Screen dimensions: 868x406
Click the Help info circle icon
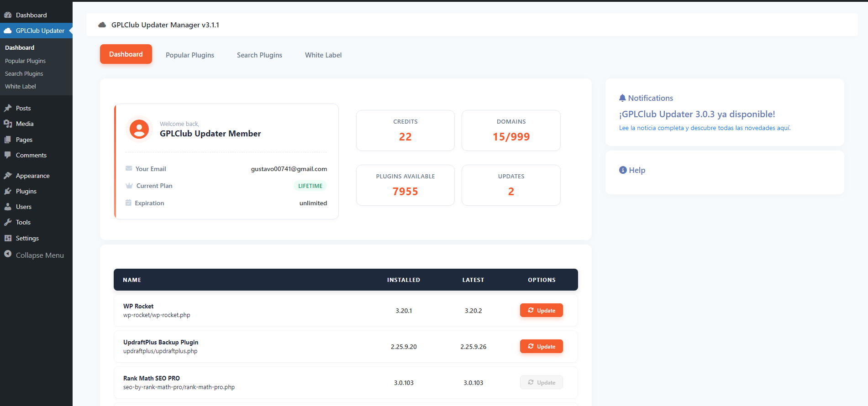[x=623, y=170]
